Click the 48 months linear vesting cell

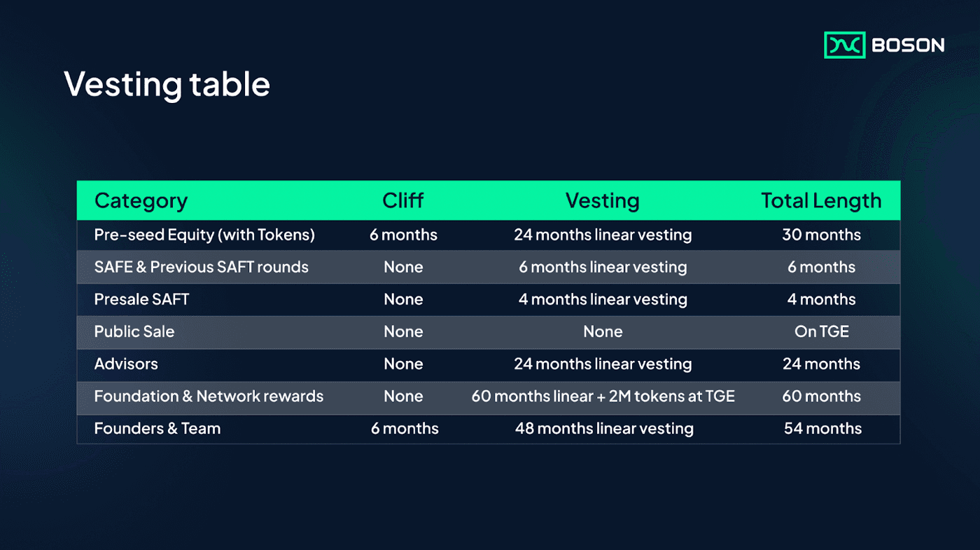tap(604, 428)
